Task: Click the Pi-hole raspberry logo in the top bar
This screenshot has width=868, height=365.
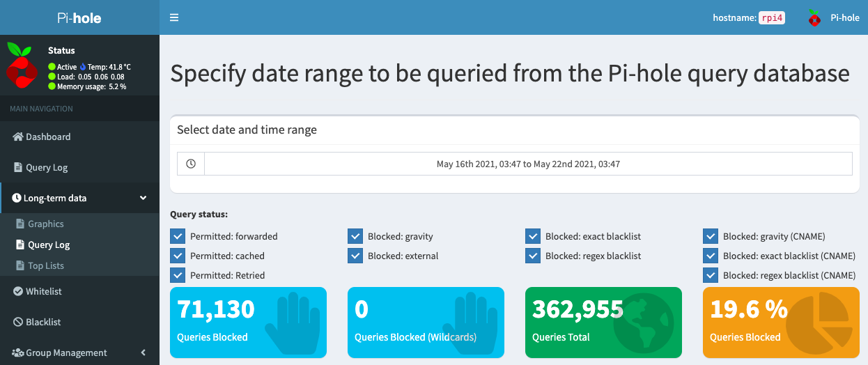Action: coord(814,17)
